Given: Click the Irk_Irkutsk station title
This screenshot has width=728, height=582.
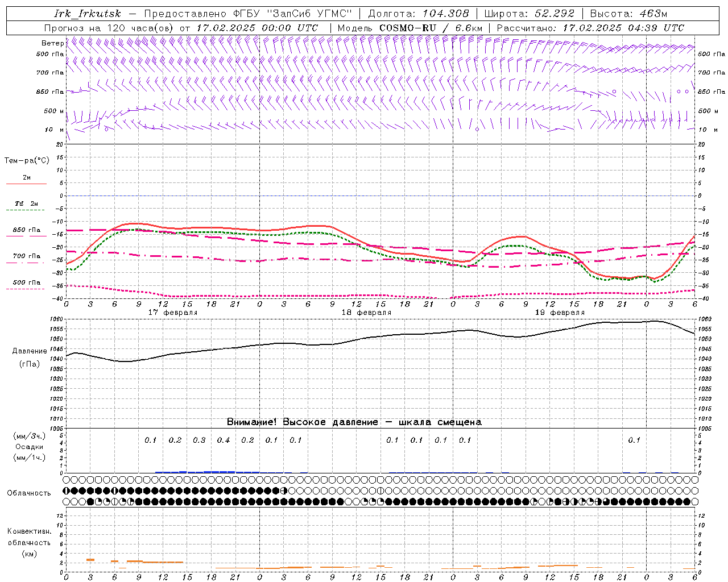Looking at the screenshot, I should coord(88,14).
